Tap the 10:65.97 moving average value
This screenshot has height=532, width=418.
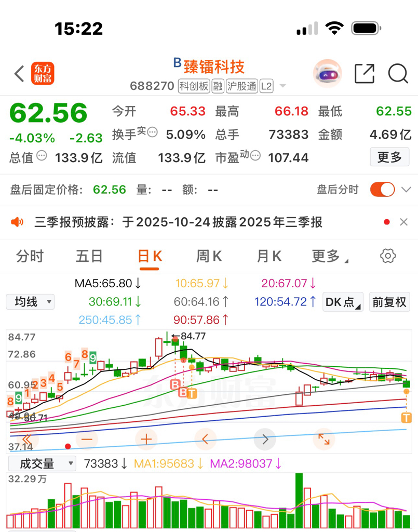(x=202, y=283)
